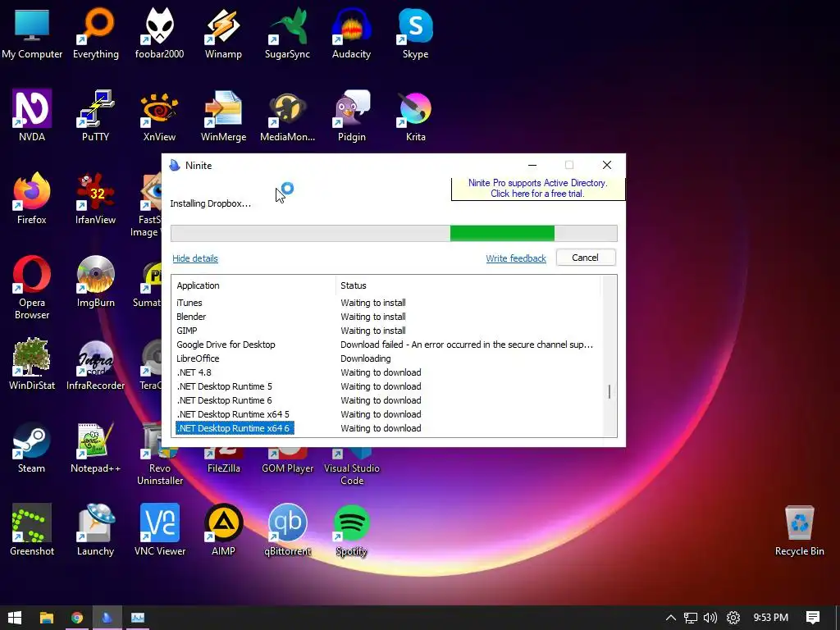This screenshot has width=840, height=630.
Task: Click the Winamp desktop shortcut
Action: [223, 33]
